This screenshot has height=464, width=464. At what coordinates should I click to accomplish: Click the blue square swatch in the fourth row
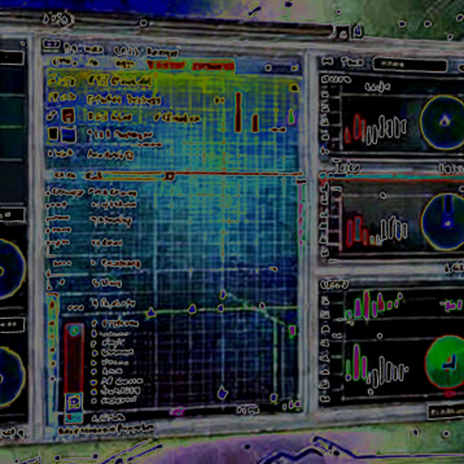(x=69, y=135)
